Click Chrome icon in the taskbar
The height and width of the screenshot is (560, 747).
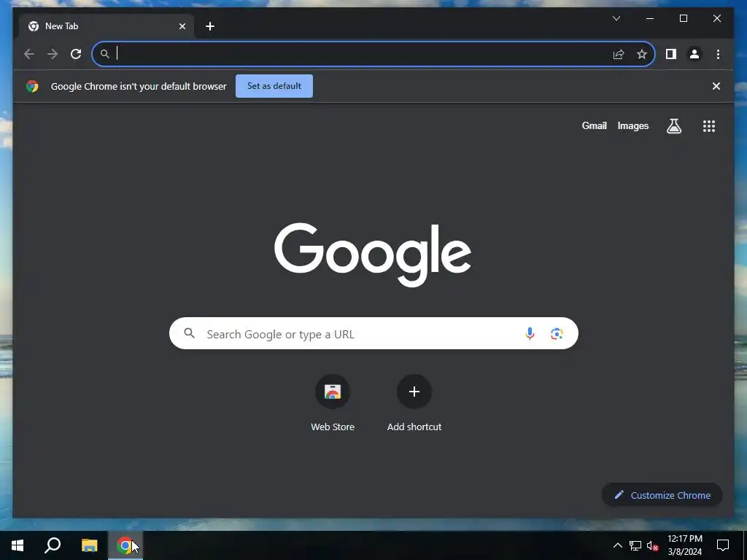coord(125,545)
